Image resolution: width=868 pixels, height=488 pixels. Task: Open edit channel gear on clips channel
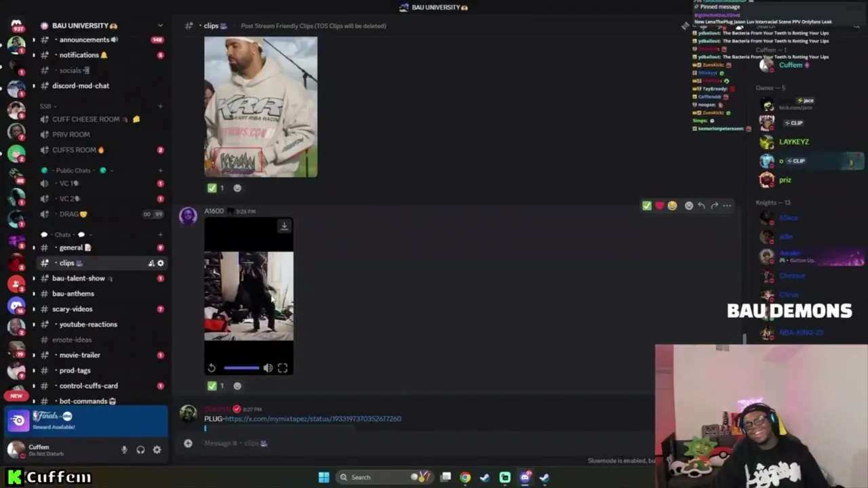[161, 263]
